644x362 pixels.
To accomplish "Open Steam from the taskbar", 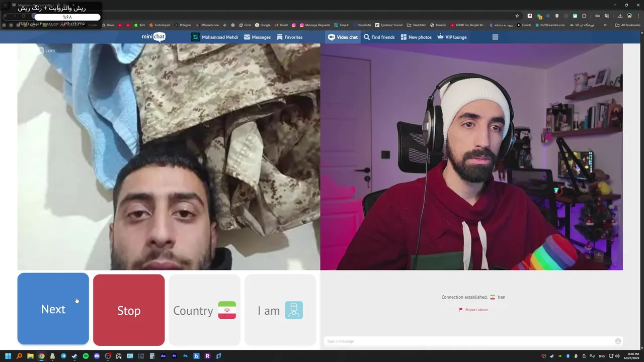I will click(74, 356).
